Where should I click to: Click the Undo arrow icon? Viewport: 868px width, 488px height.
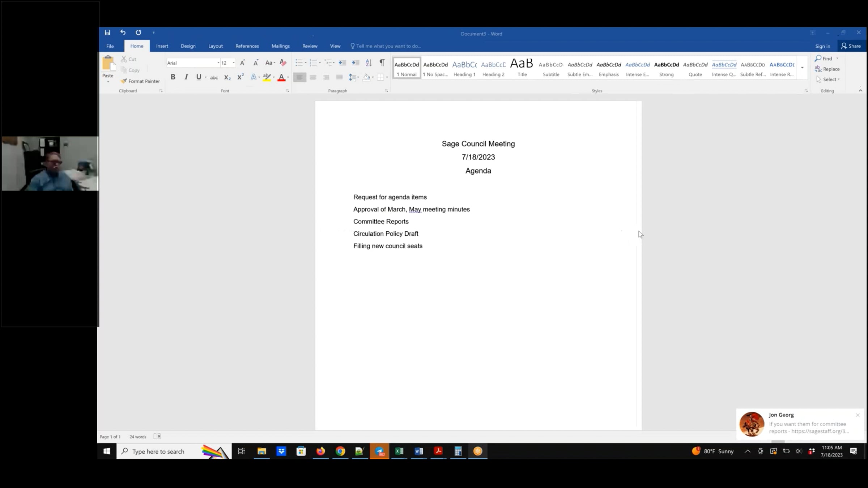[x=123, y=33]
